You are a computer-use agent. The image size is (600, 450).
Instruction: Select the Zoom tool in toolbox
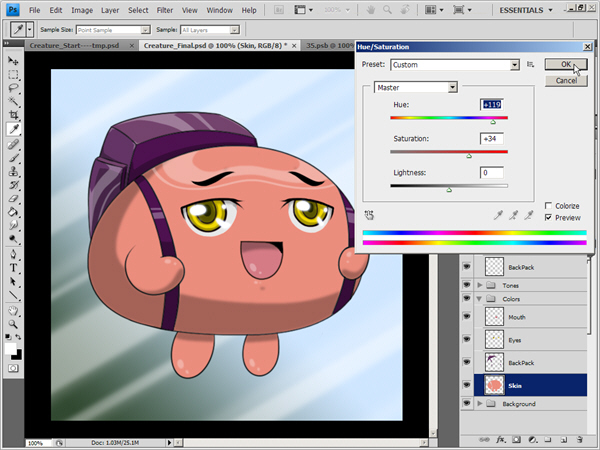pos(13,324)
